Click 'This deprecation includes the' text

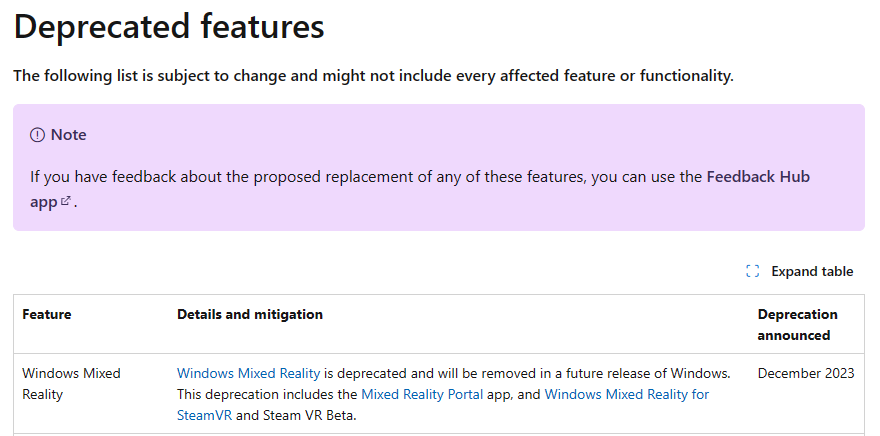(268, 394)
